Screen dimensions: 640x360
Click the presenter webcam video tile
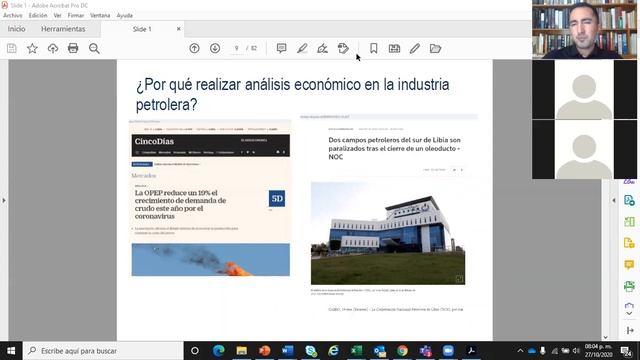click(584, 29)
